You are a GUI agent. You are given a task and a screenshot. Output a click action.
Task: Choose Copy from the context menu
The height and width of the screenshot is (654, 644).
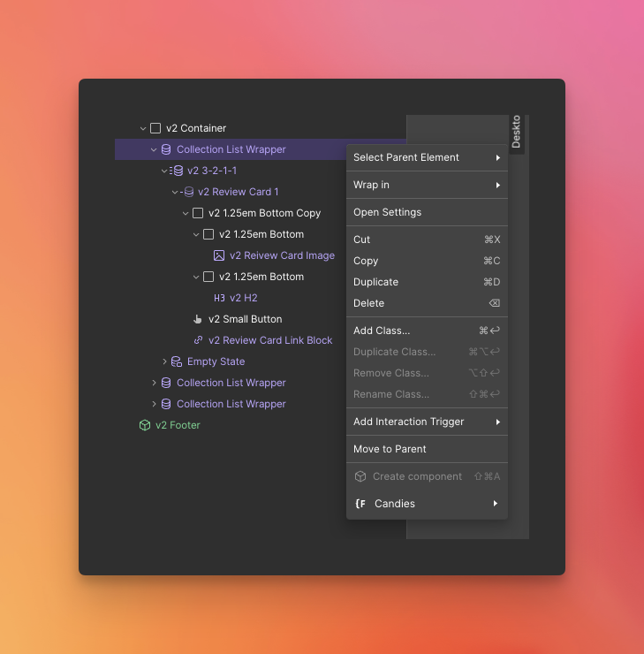427,261
